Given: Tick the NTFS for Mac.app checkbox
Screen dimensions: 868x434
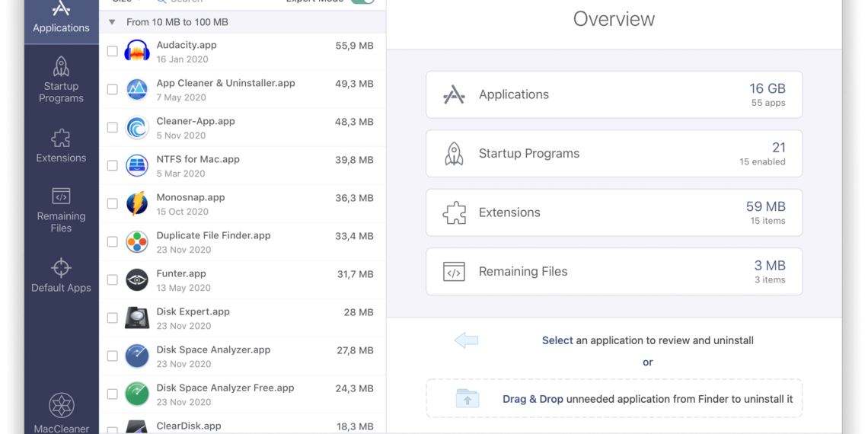Looking at the screenshot, I should (x=113, y=166).
